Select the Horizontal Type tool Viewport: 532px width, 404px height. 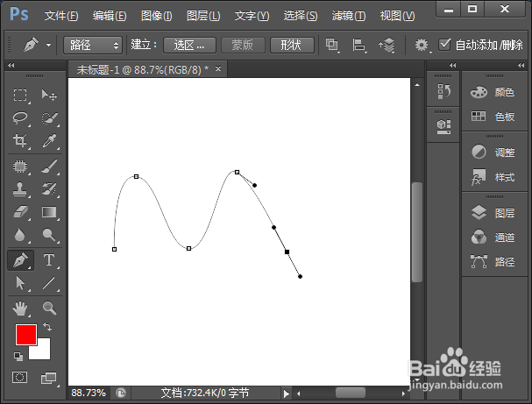coord(49,260)
